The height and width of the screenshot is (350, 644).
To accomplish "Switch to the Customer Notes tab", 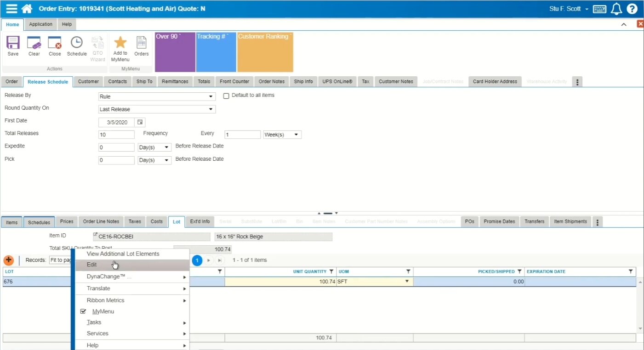I will click(396, 81).
